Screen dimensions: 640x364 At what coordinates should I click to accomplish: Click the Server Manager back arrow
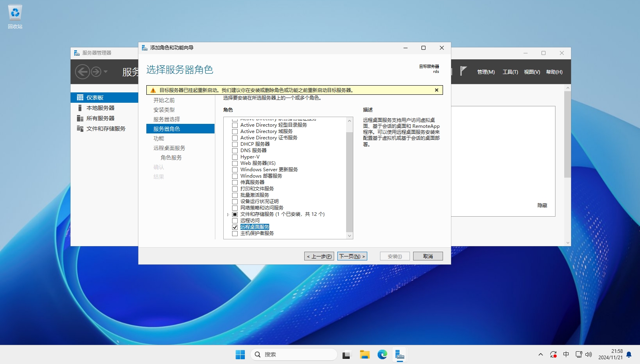pyautogui.click(x=83, y=72)
